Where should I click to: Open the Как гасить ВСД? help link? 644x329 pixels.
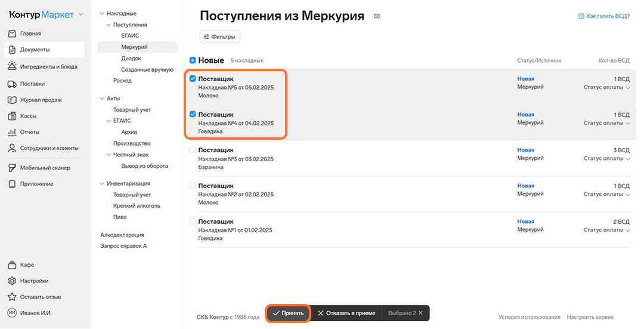[x=603, y=16]
